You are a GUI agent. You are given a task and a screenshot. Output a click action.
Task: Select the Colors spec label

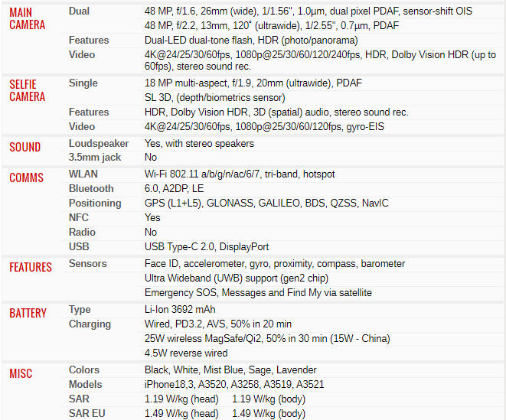click(x=84, y=370)
